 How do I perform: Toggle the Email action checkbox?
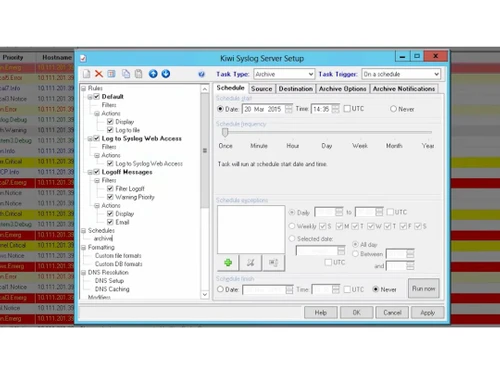[x=110, y=222]
